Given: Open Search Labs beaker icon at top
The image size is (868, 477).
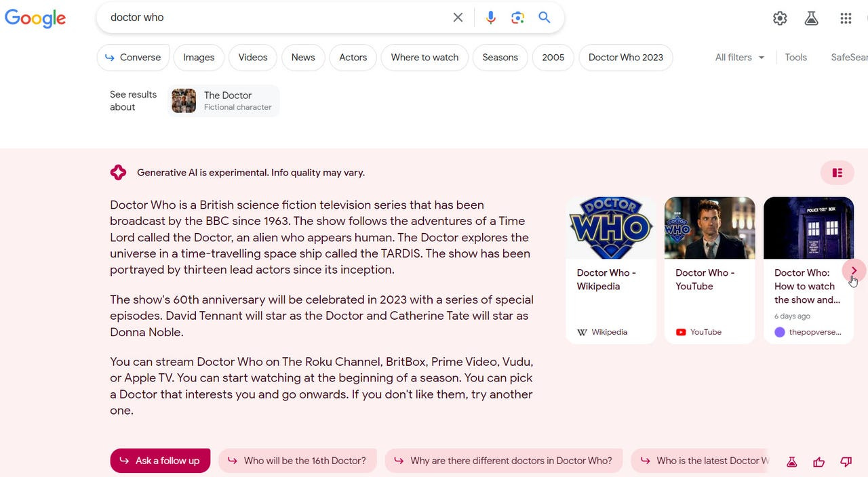Looking at the screenshot, I should coord(811,18).
